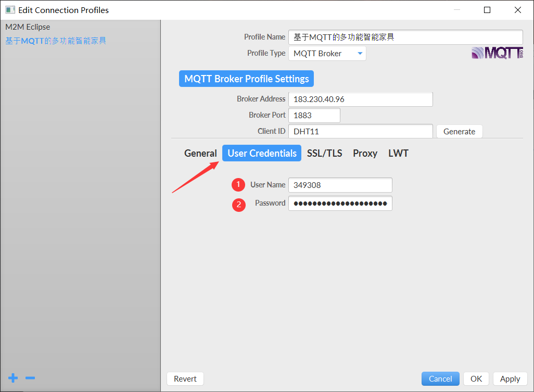The height and width of the screenshot is (392, 534).
Task: Click the window app icon in title bar
Action: pyautogui.click(x=10, y=10)
